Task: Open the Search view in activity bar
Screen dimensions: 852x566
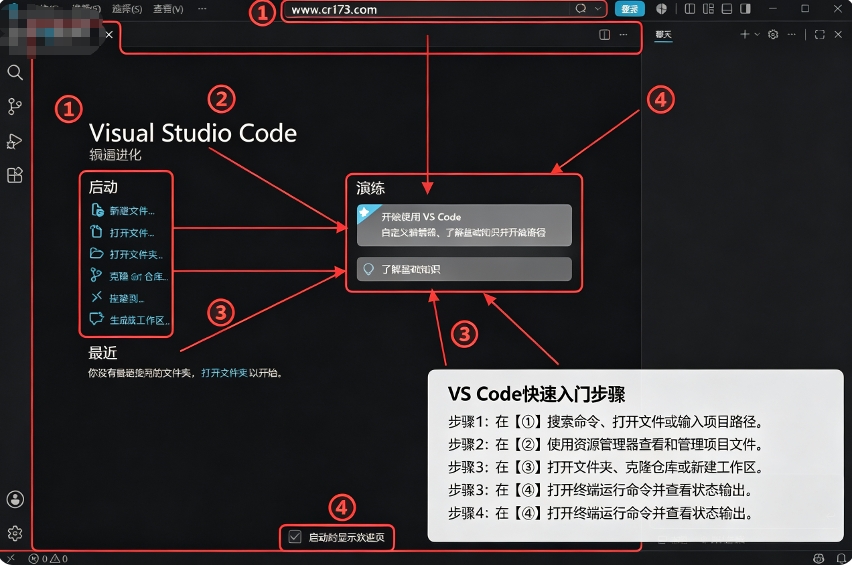Action: [x=15, y=72]
